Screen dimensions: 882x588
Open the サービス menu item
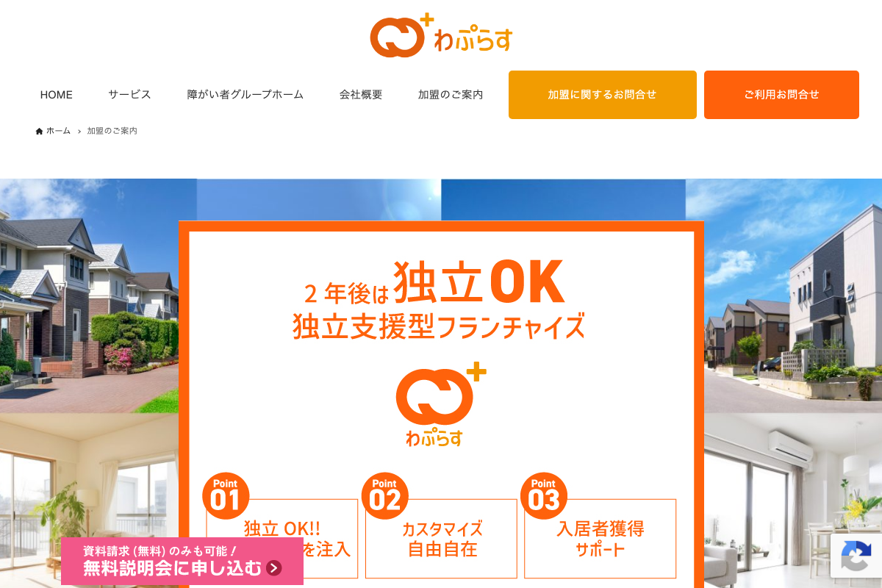pos(129,95)
